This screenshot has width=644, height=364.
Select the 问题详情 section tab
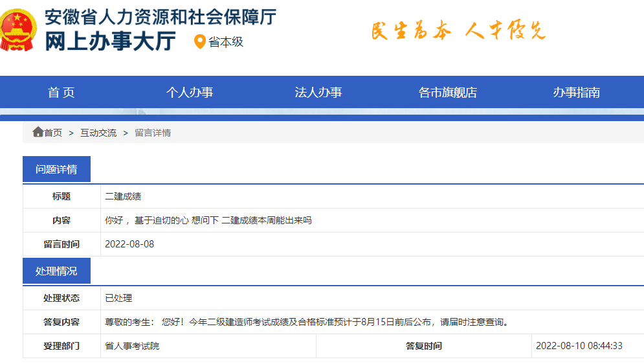click(56, 170)
